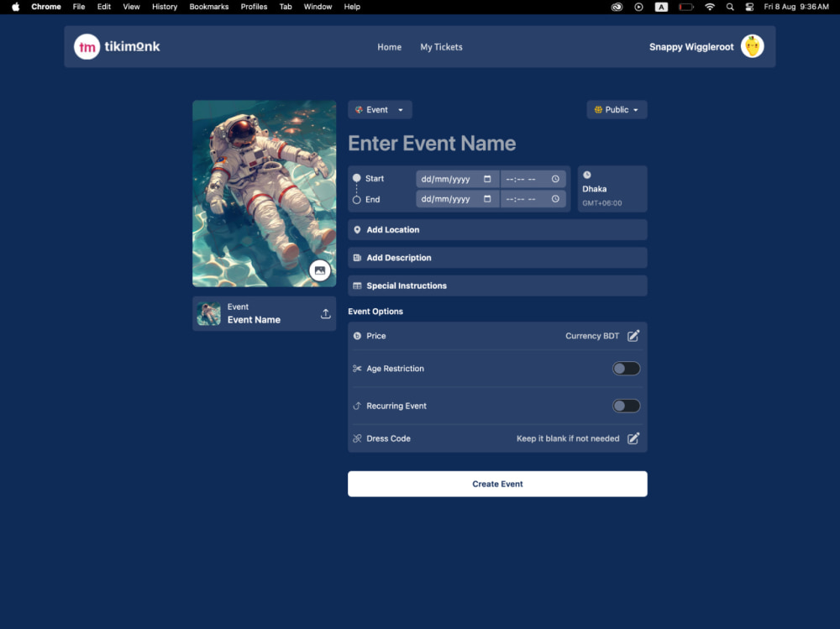
Task: Click the Creative Cloud menu bar icon
Action: point(617,7)
